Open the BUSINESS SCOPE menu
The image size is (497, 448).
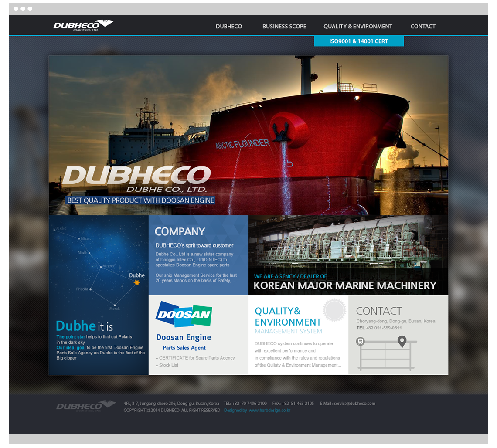284,26
